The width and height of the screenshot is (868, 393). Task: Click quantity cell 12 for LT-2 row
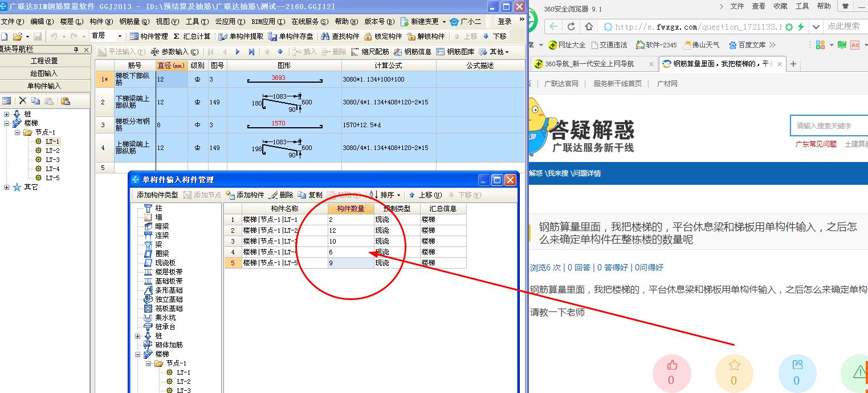(351, 230)
